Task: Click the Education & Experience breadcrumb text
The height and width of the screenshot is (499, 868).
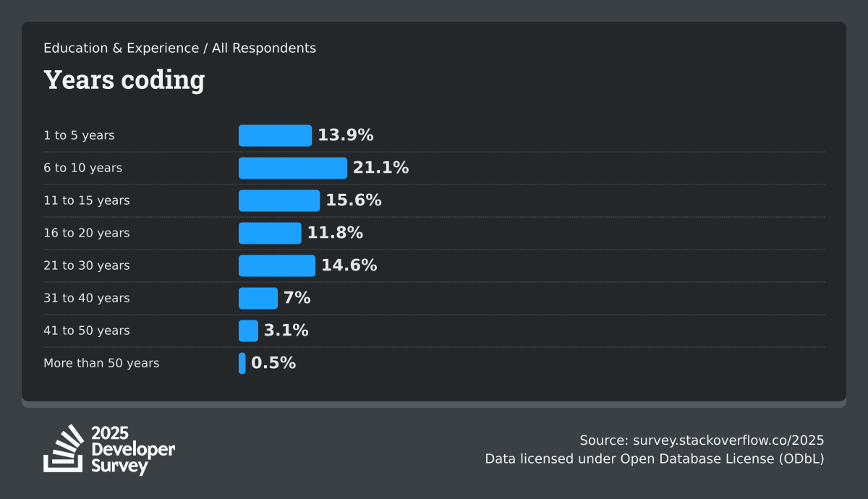Action: [121, 48]
